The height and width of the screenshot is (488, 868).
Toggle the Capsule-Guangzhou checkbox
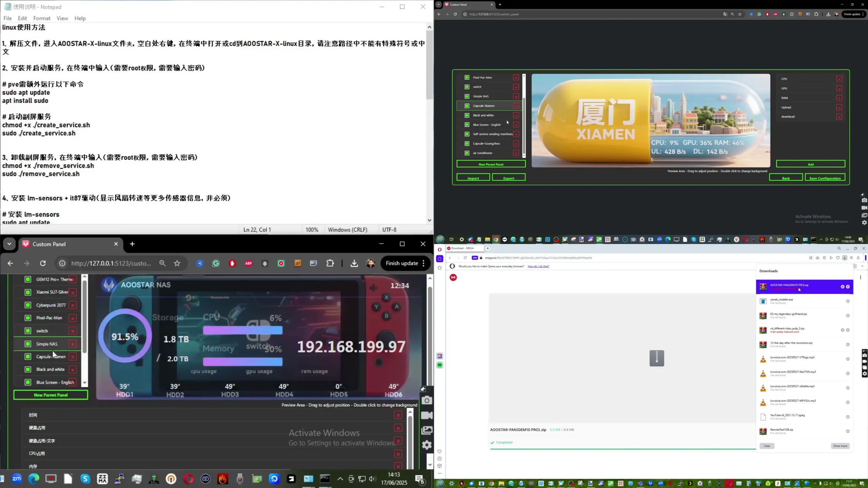[467, 144]
